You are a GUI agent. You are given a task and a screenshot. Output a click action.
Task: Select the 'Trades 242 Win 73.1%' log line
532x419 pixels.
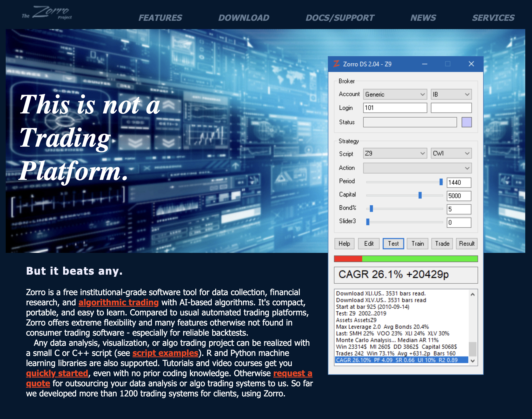coord(396,353)
